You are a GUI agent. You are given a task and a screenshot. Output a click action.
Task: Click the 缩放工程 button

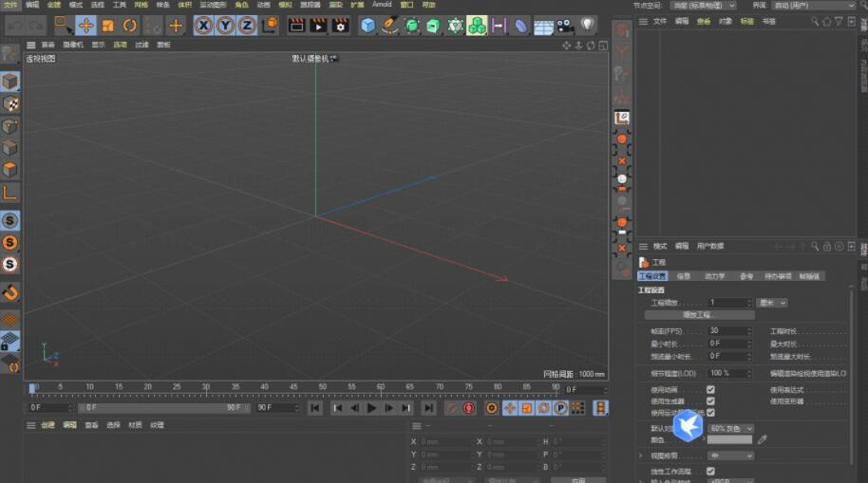pyautogui.click(x=700, y=315)
